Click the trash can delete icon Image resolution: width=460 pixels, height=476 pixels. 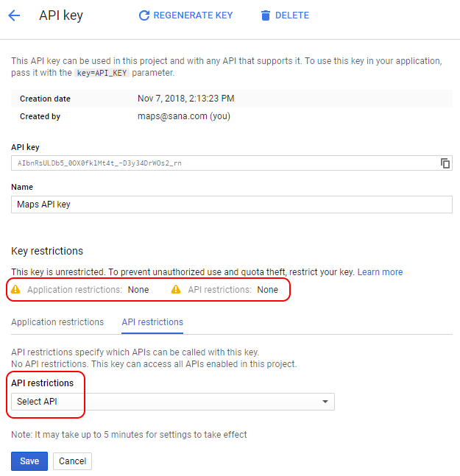(266, 15)
